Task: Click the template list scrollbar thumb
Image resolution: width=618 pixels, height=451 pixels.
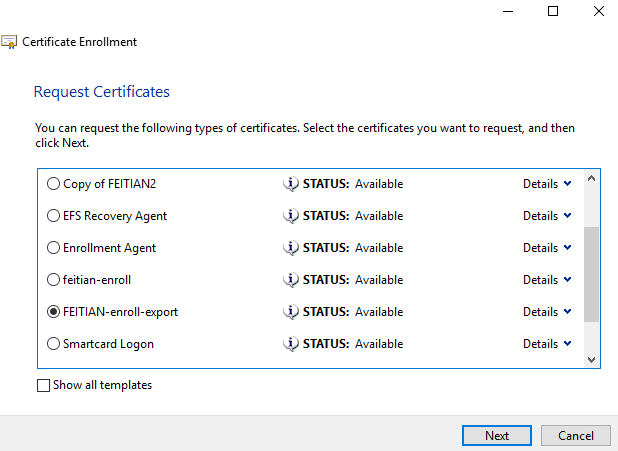Action: coord(591,274)
